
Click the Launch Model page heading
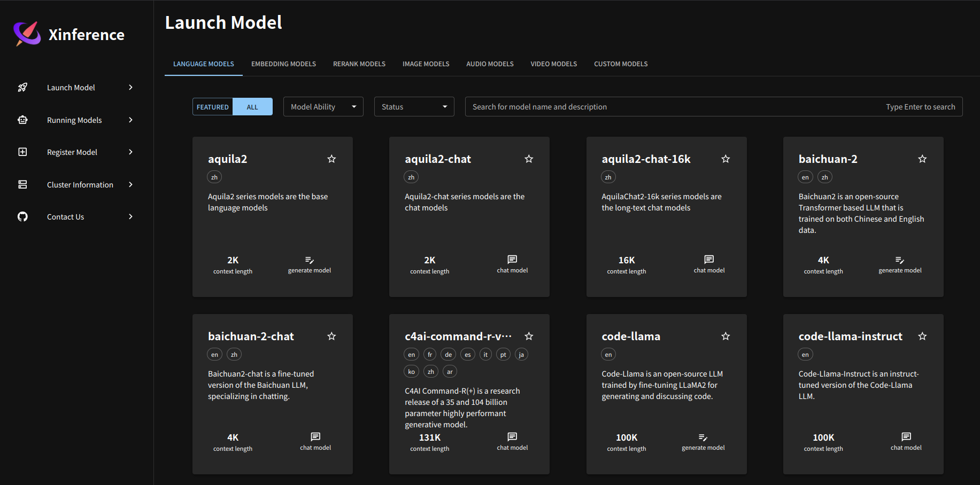tap(223, 22)
